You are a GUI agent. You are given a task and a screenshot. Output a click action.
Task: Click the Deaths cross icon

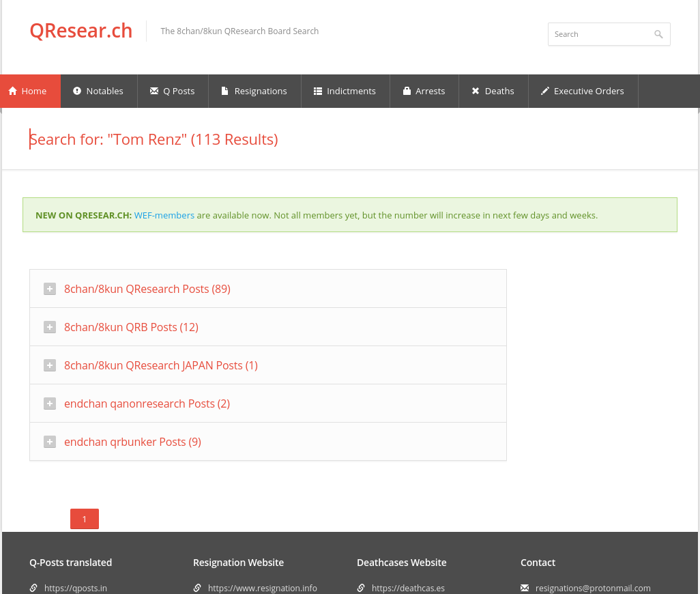point(476,91)
